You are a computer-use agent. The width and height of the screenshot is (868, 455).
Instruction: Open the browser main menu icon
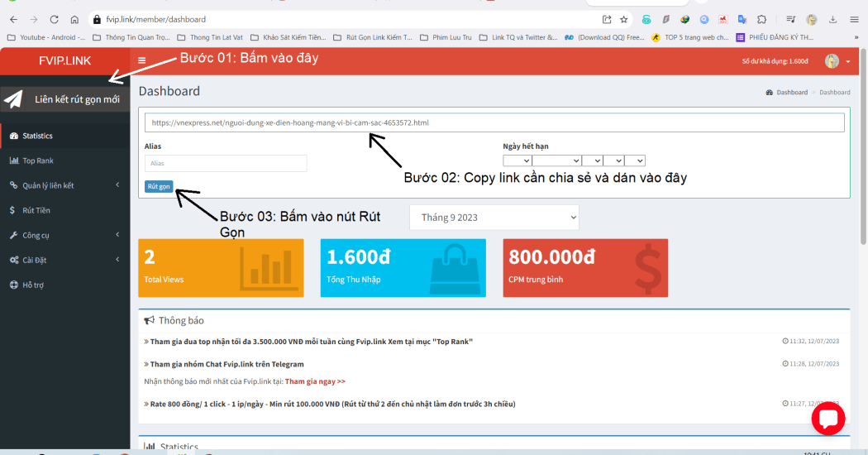[854, 19]
